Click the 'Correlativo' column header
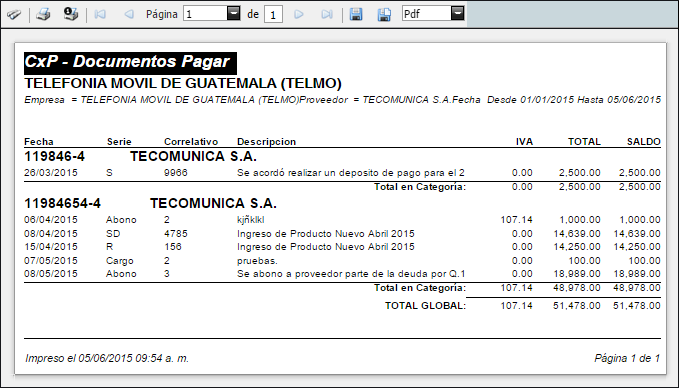 point(191,142)
